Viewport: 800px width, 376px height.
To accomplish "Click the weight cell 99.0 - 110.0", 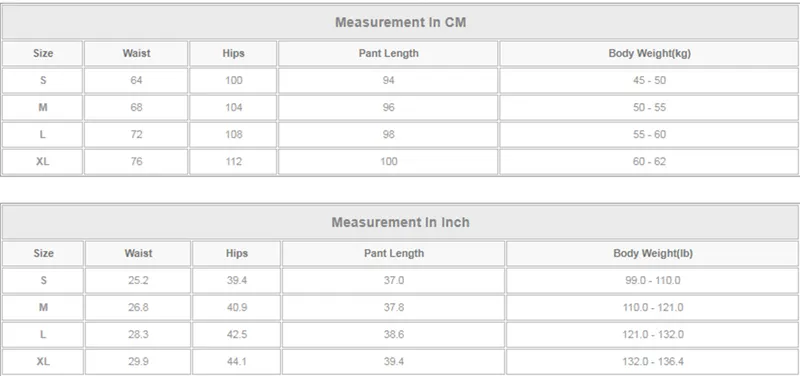I will tap(653, 280).
